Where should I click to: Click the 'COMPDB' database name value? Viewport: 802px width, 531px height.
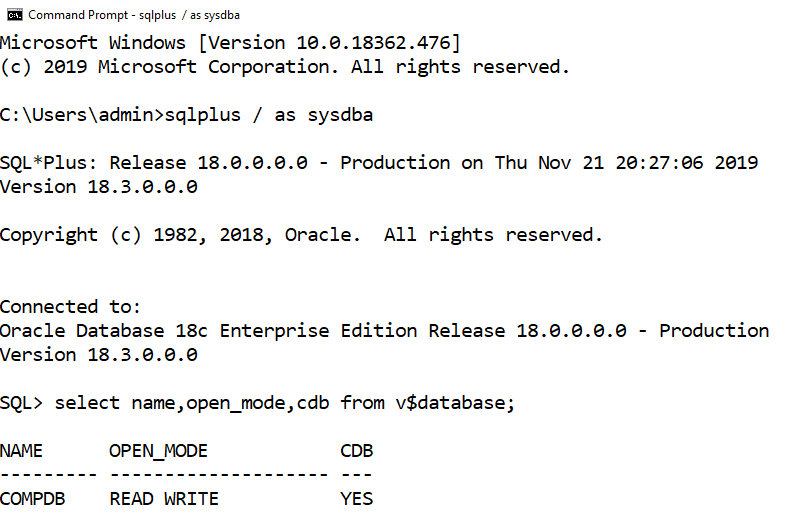click(33, 498)
